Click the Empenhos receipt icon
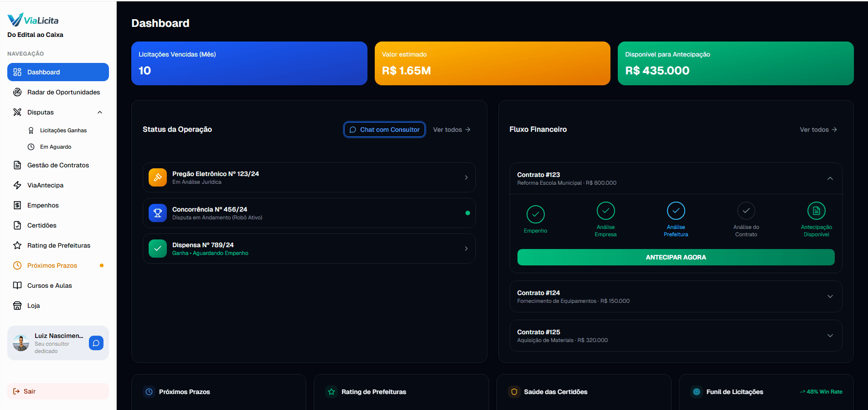 (17, 205)
